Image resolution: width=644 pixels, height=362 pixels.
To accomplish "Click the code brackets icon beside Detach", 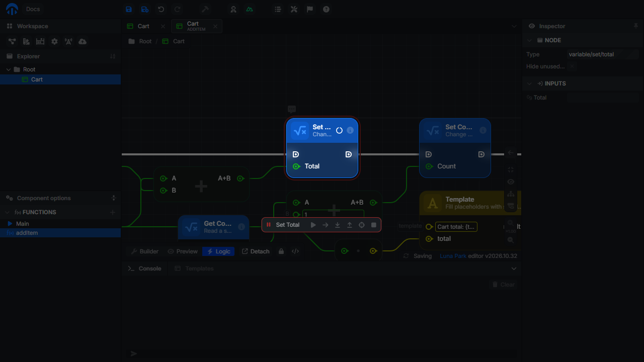I will click(x=295, y=251).
